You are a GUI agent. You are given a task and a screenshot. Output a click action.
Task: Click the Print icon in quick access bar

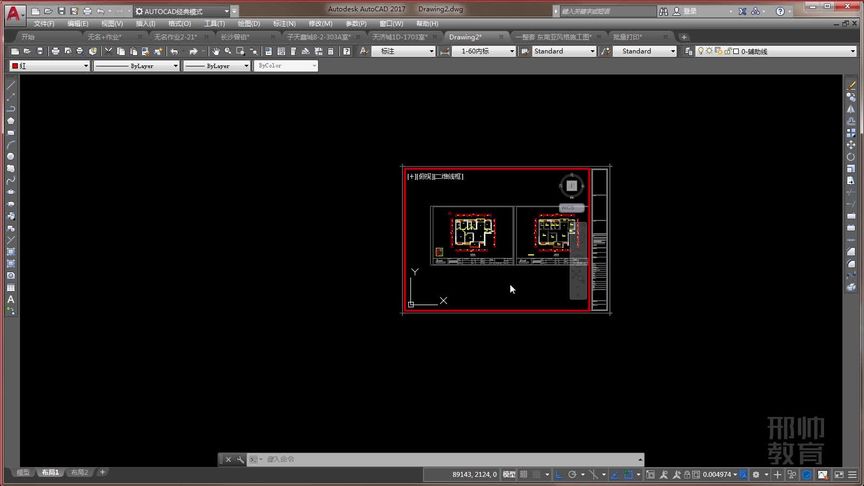pos(87,11)
